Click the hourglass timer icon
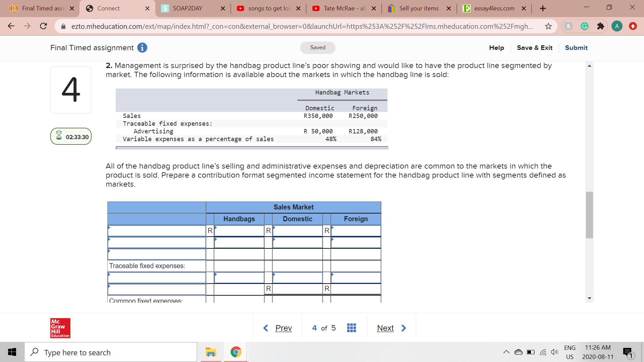Screen dimensions: 644x362 59,136
